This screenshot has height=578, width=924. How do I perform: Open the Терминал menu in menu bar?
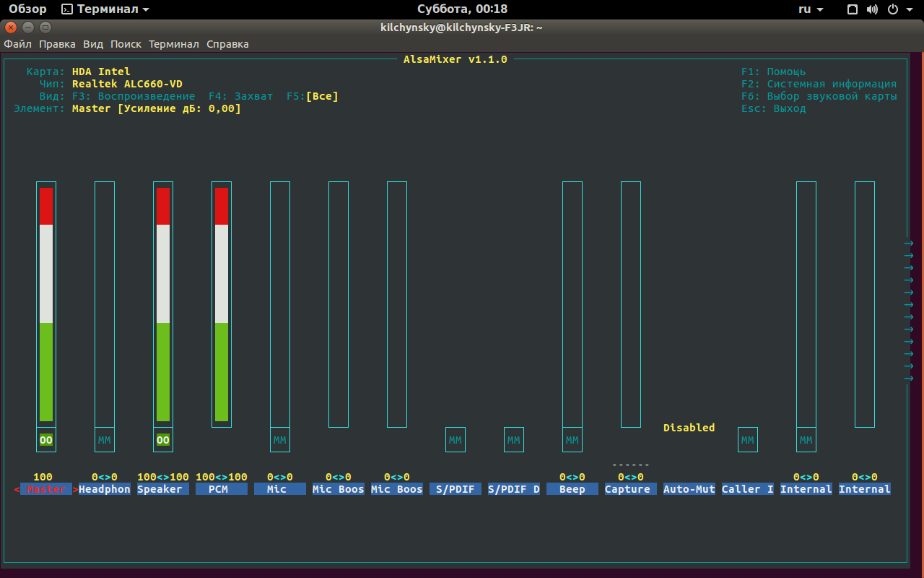[174, 44]
